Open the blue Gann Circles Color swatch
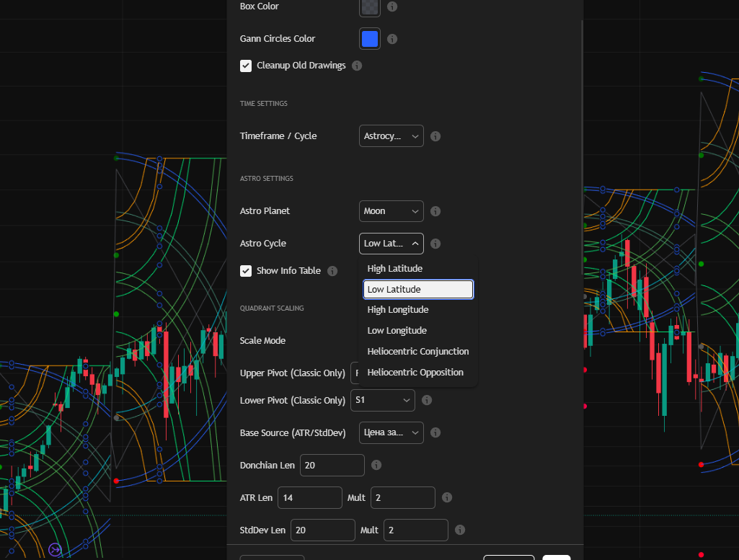 (370, 39)
